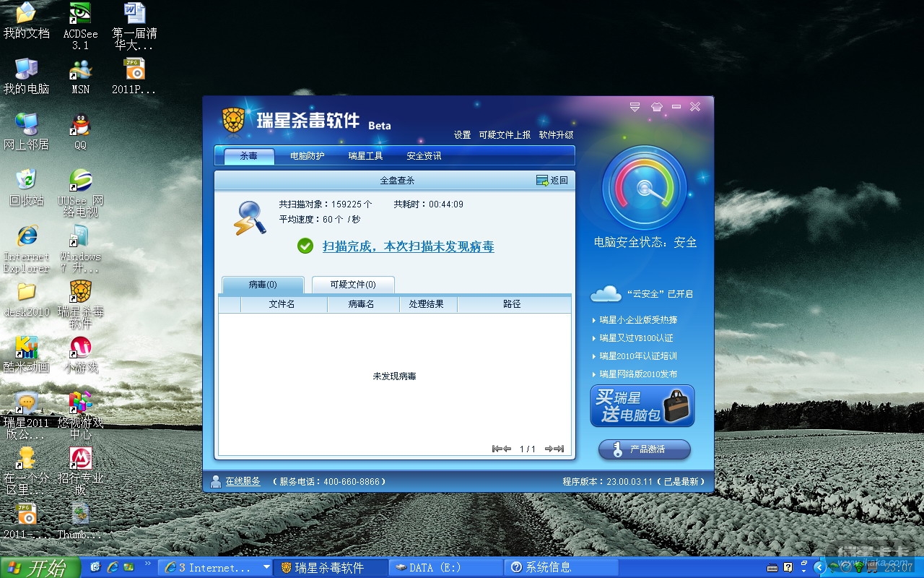This screenshot has height=578, width=924.
Task: Switch to the 系统信息 taskbar window
Action: 561,568
